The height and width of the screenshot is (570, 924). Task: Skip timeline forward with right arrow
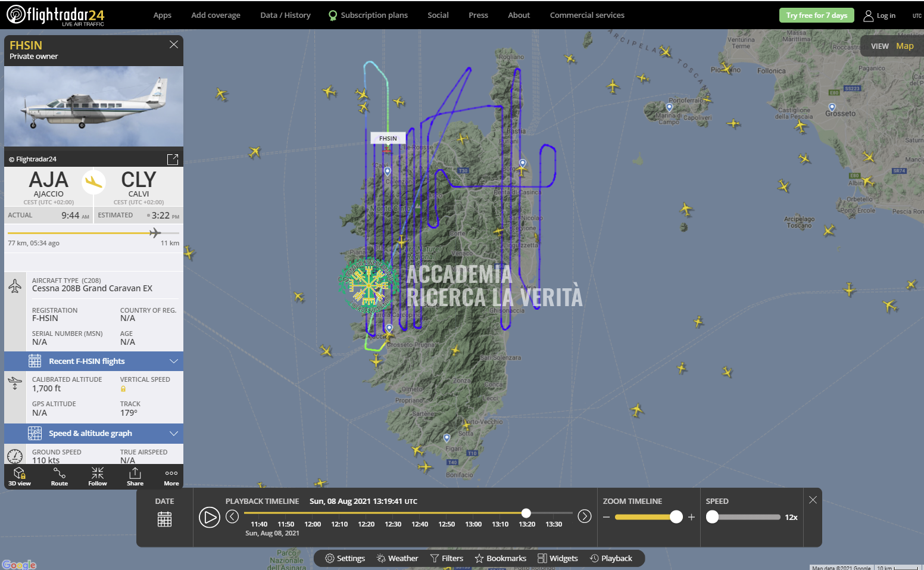(x=585, y=516)
